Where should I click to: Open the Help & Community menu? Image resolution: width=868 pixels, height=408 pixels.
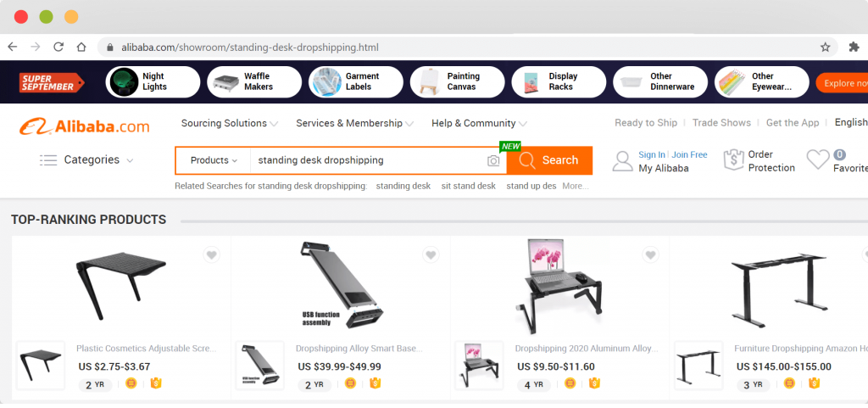[x=480, y=124]
